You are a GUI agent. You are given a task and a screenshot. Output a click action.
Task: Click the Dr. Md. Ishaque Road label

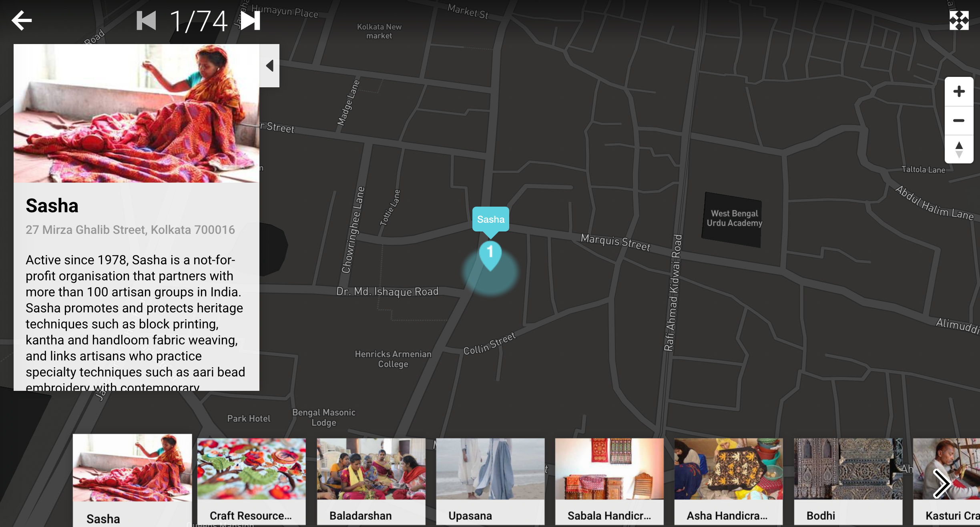pyautogui.click(x=388, y=292)
